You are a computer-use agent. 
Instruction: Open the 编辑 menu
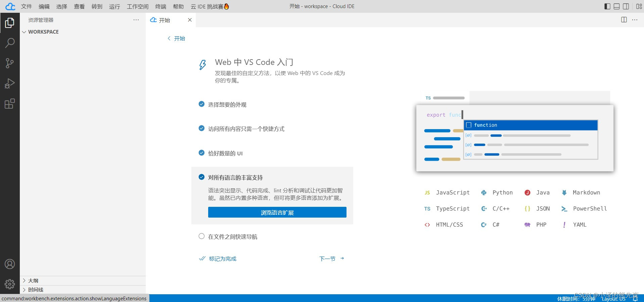point(44,6)
